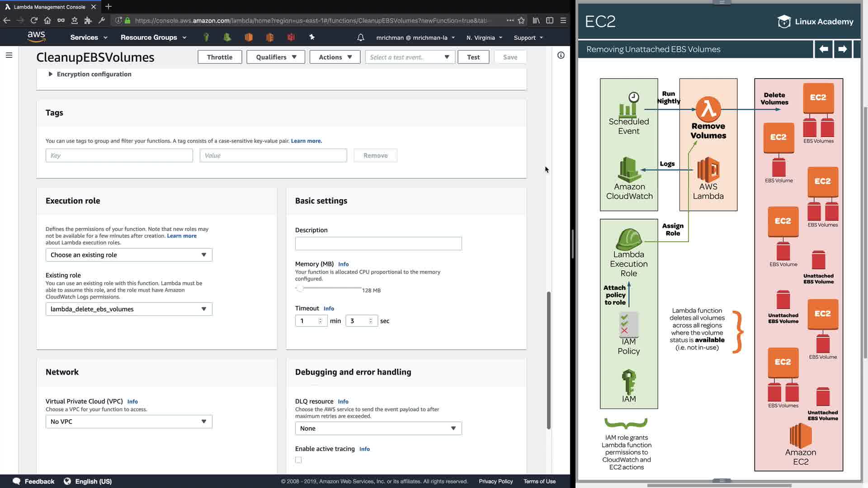
Task: Click the Throttle button
Action: click(220, 57)
